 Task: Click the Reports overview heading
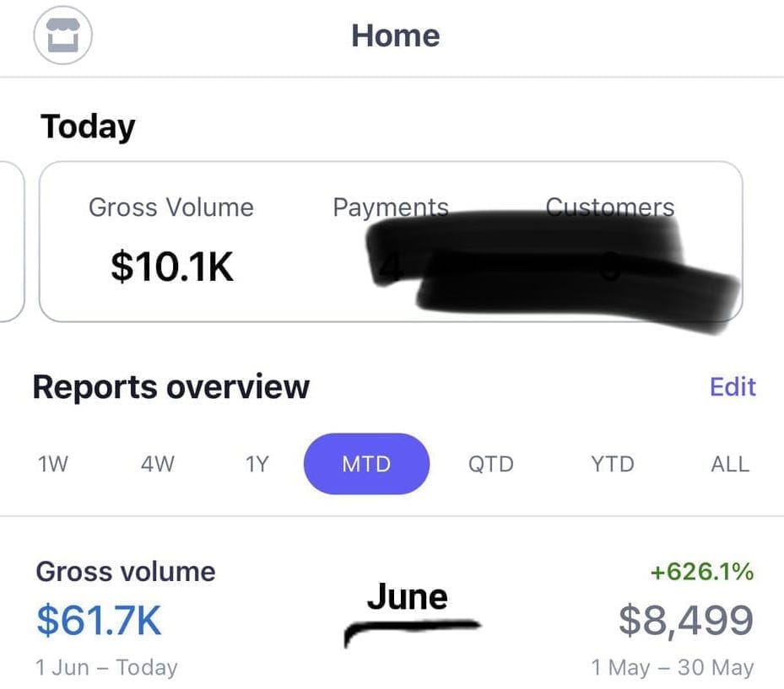coord(171,387)
